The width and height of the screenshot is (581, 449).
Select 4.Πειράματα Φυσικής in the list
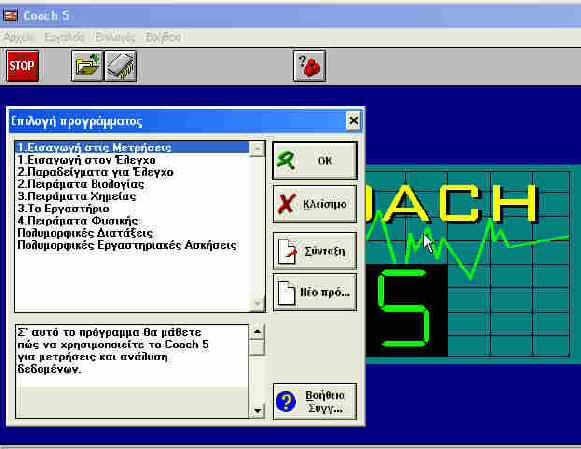click(x=78, y=221)
